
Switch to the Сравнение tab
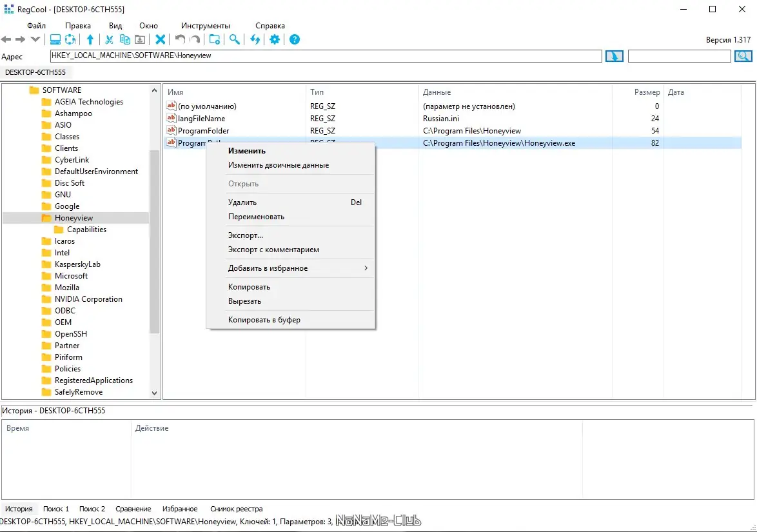[x=133, y=508]
